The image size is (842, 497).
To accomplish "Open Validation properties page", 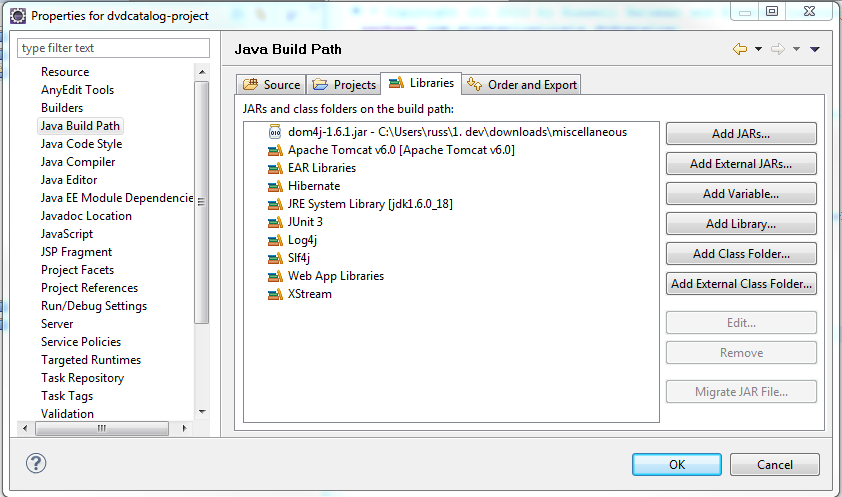I will [x=67, y=414].
